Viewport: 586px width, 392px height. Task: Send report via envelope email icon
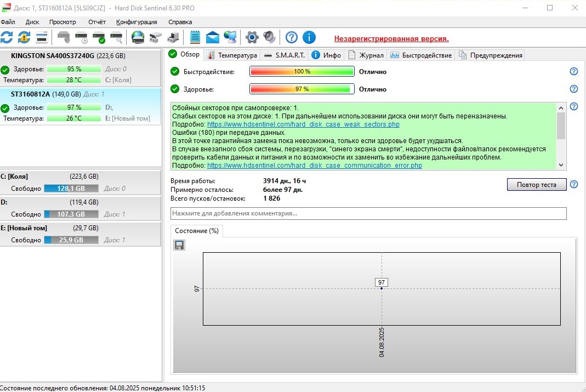213,37
